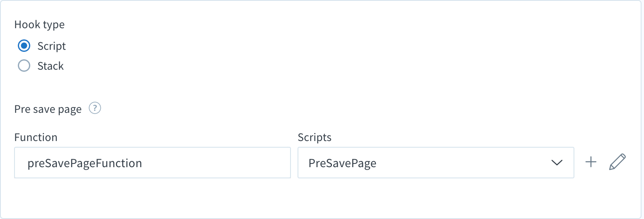The width and height of the screenshot is (644, 219).
Task: Place cursor at end of preSavePageFunction
Action: 143,163
